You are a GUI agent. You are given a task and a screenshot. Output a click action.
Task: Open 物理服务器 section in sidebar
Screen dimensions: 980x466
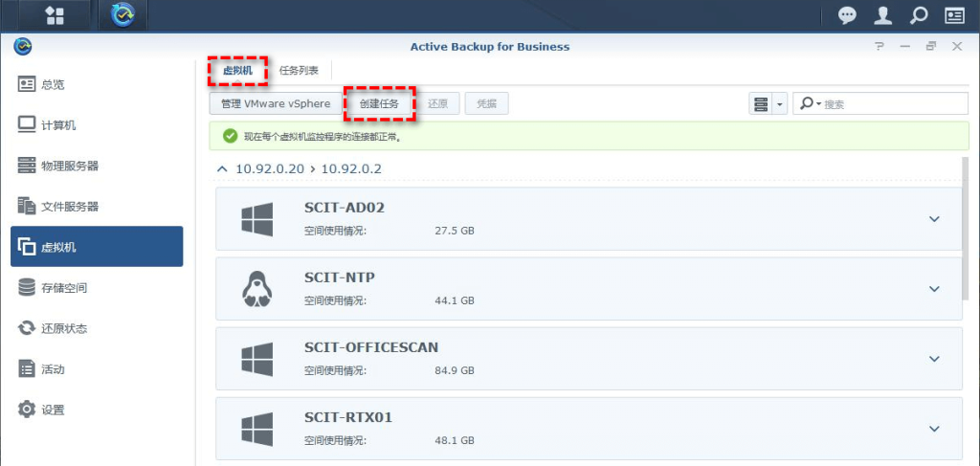pos(97,166)
